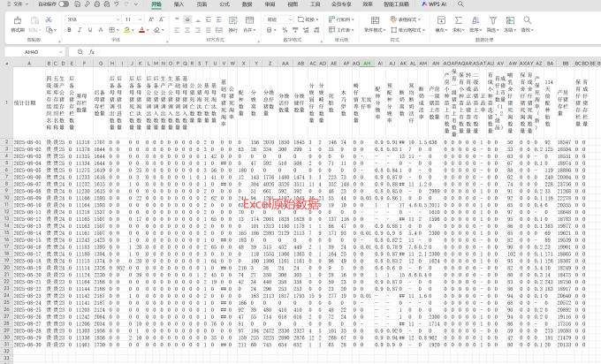601x364 pixels.
Task: Open the font name dropdown
Action: pos(90,19)
